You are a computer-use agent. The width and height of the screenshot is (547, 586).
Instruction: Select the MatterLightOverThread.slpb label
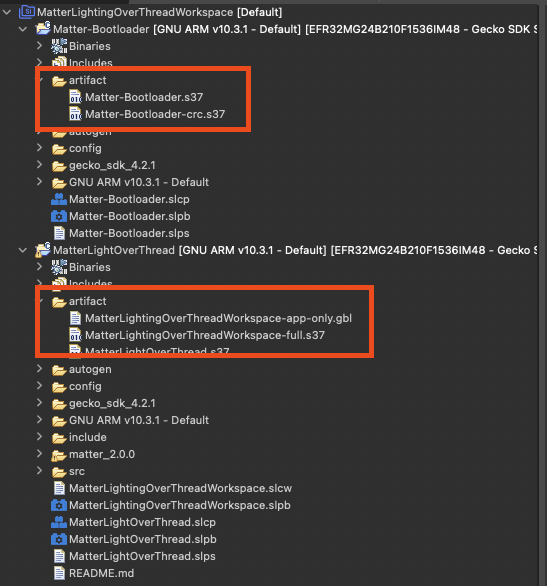143,539
